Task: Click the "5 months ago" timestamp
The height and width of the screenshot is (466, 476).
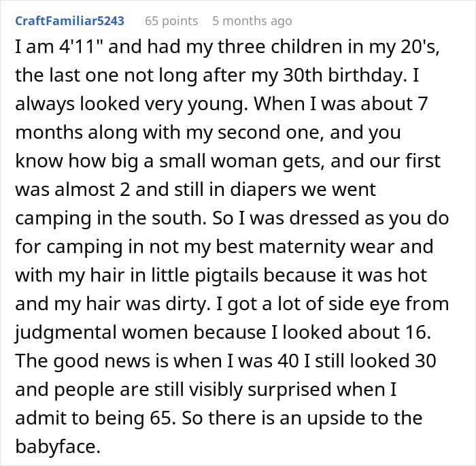Action: (252, 21)
